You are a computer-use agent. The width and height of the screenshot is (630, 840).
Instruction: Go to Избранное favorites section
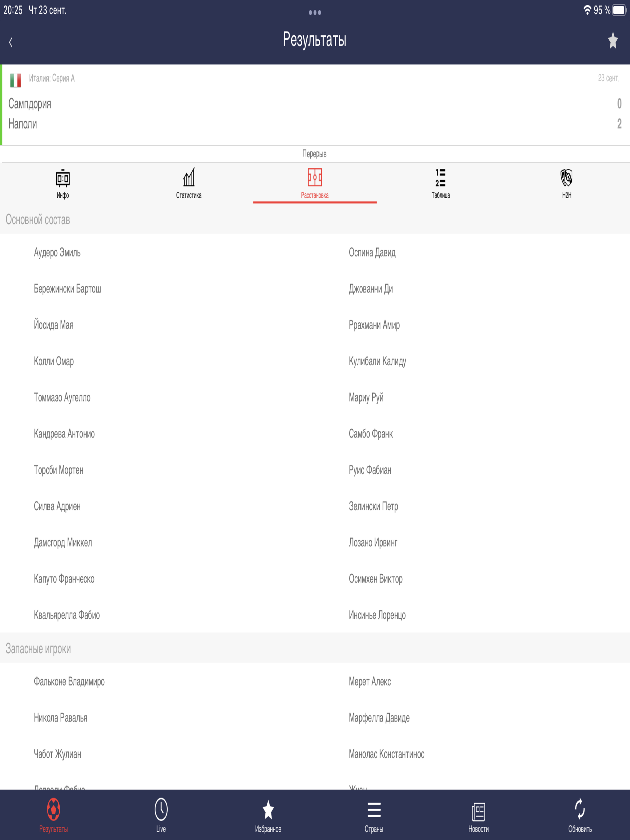pyautogui.click(x=268, y=815)
